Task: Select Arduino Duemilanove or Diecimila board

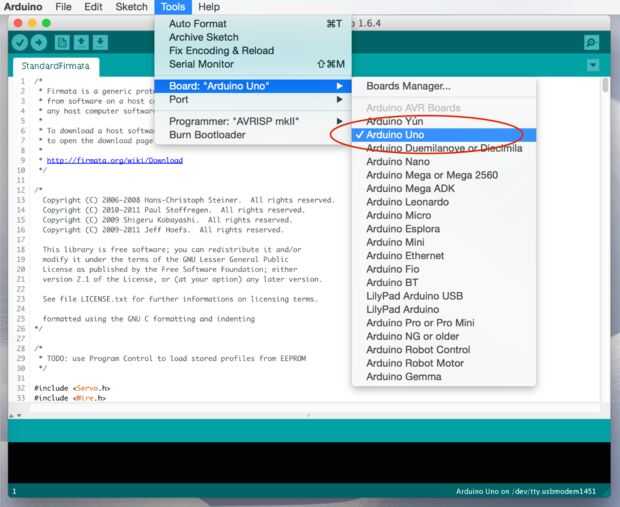Action: [x=444, y=148]
